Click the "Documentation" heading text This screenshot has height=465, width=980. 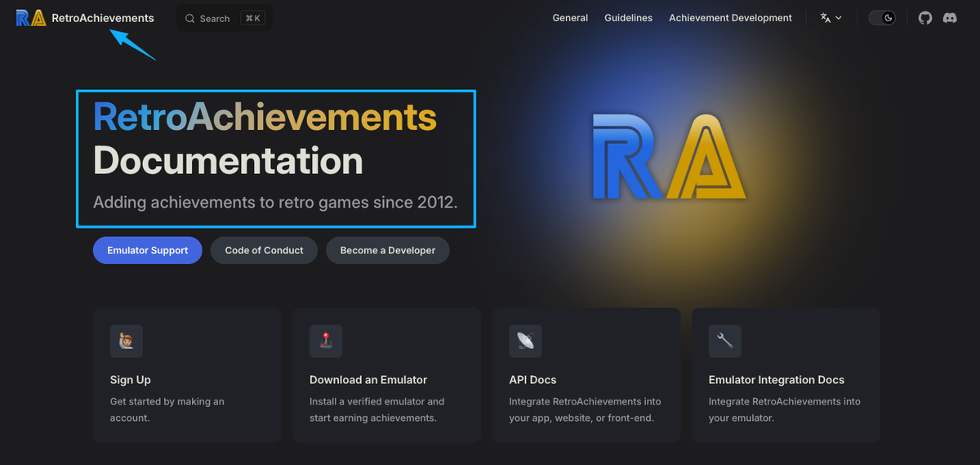pyautogui.click(x=228, y=160)
